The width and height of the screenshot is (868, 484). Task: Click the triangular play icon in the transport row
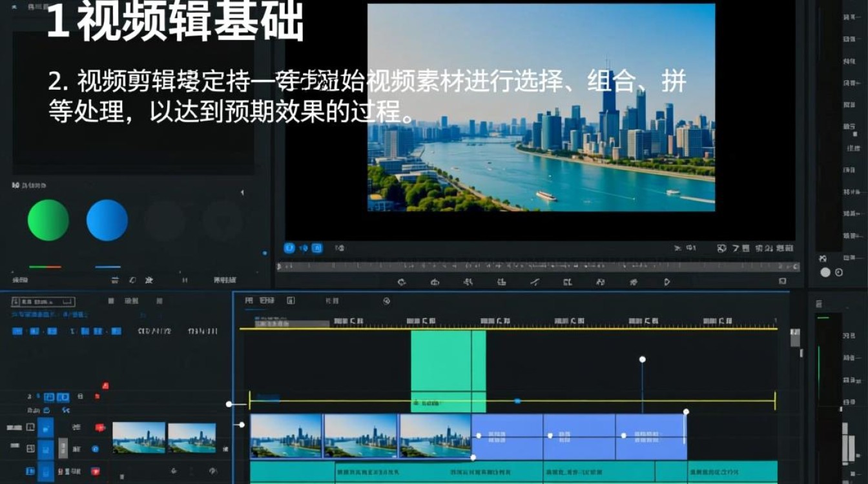pyautogui.click(x=667, y=282)
